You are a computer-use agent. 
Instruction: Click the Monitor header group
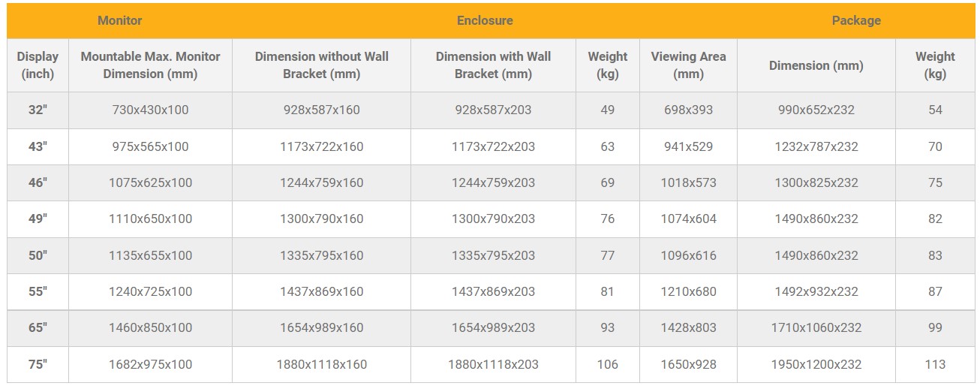tap(119, 20)
